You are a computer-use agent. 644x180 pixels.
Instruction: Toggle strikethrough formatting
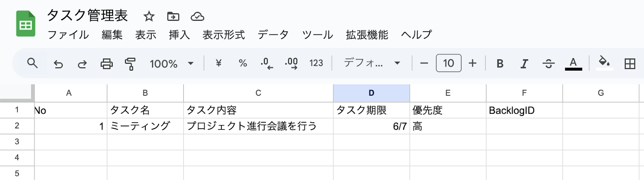click(x=548, y=63)
